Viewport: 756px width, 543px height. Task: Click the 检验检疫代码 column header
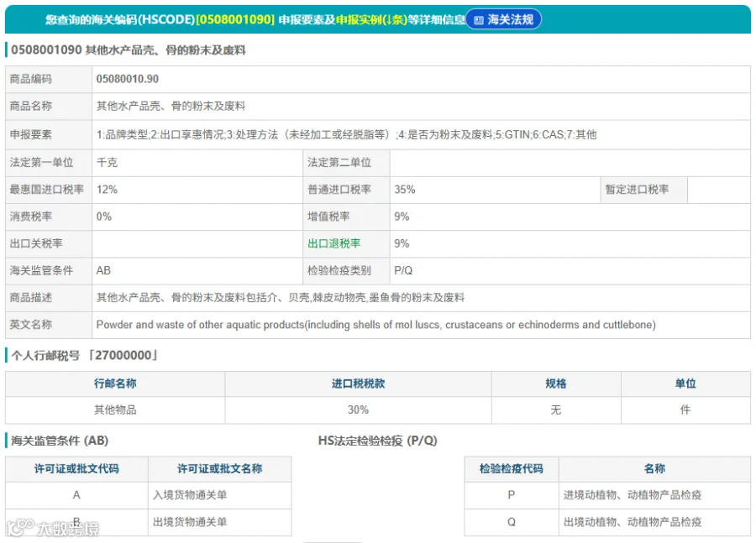[511, 469]
